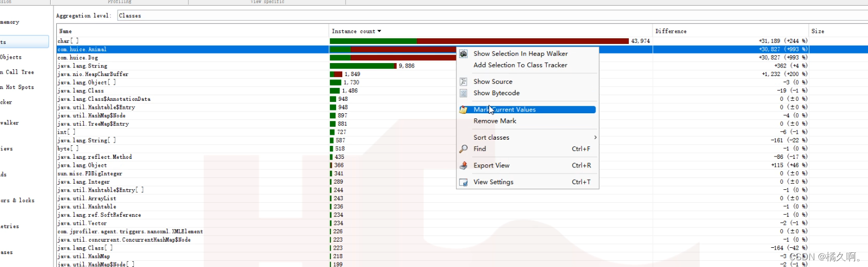The height and width of the screenshot is (267, 868).
Task: Click the +1,232 (+200 %) difference cell
Action: point(785,74)
